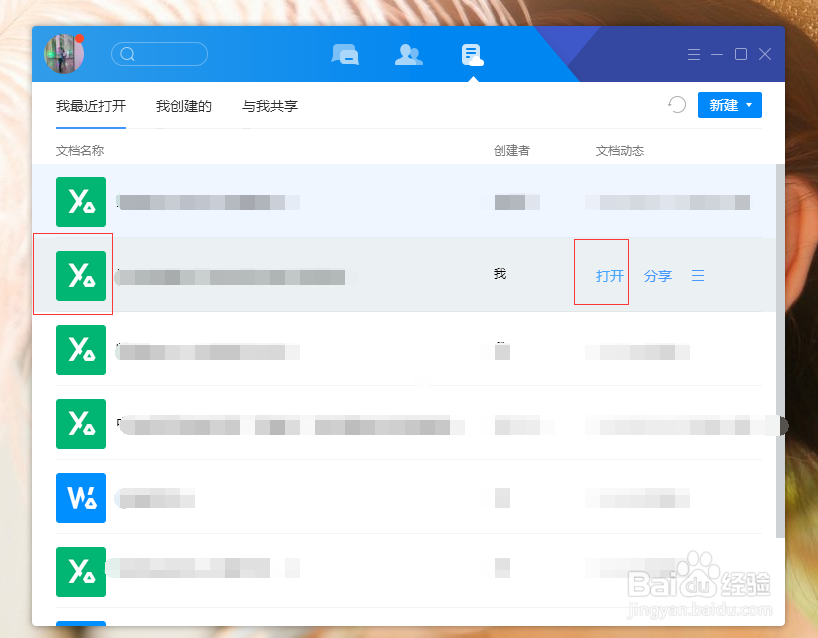Screen dimensions: 818x638
Task: Click creator 我 in highlighted row
Action: [500, 274]
